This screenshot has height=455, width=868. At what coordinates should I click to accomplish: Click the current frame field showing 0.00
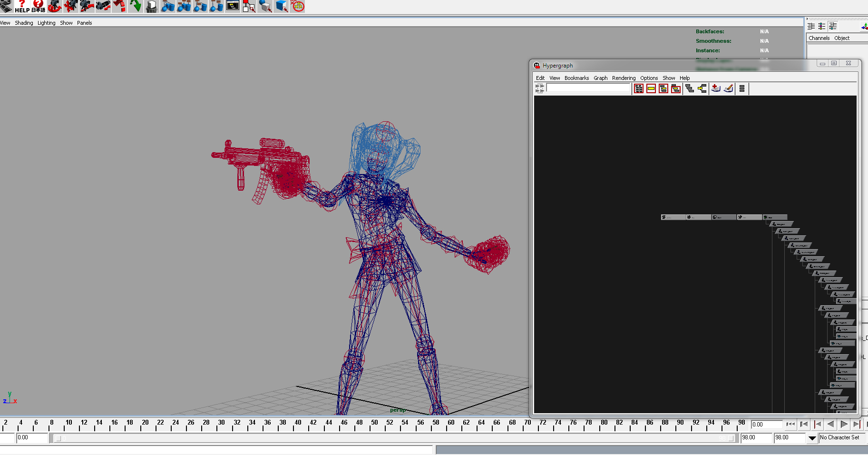pyautogui.click(x=767, y=424)
